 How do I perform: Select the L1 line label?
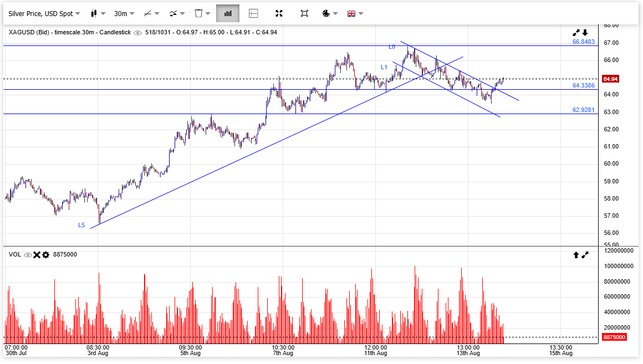(x=384, y=67)
